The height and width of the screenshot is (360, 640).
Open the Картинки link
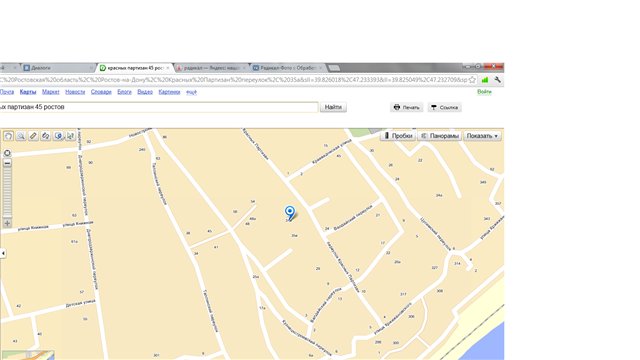pyautogui.click(x=169, y=92)
